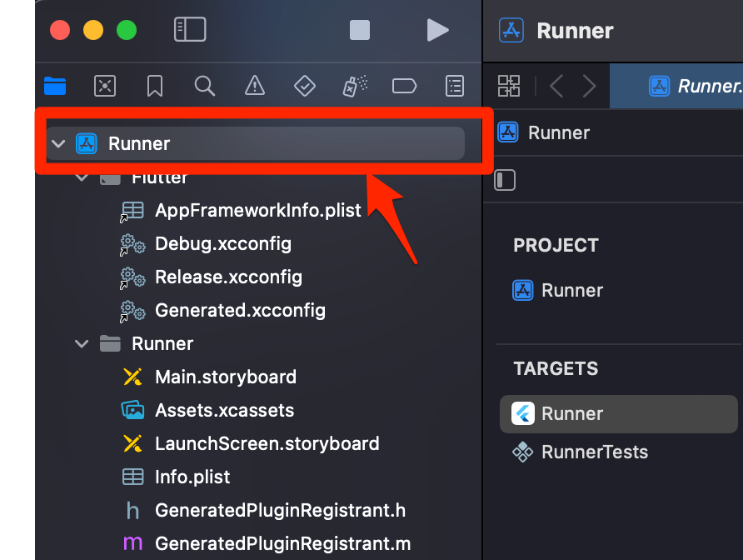Image resolution: width=743 pixels, height=560 pixels.
Task: Open the Find navigator
Action: [205, 86]
